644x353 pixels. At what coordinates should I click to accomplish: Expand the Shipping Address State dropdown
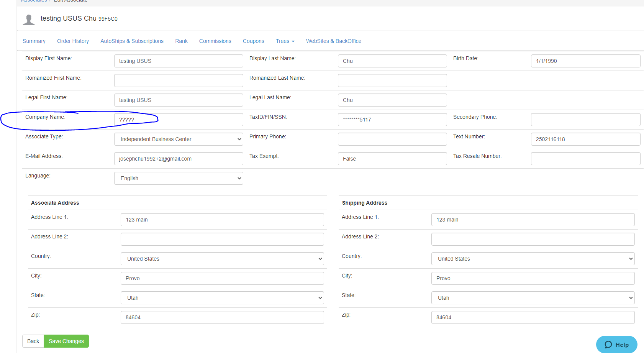click(x=533, y=298)
